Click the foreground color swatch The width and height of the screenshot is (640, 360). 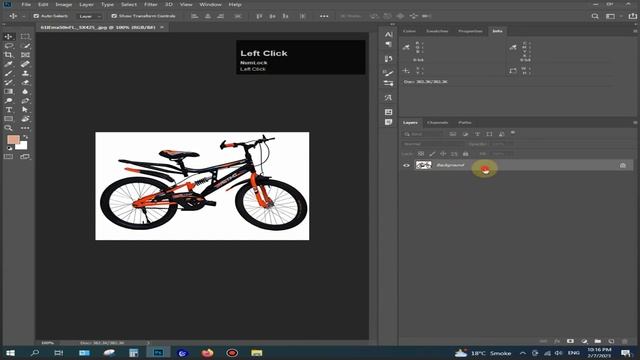point(13,139)
